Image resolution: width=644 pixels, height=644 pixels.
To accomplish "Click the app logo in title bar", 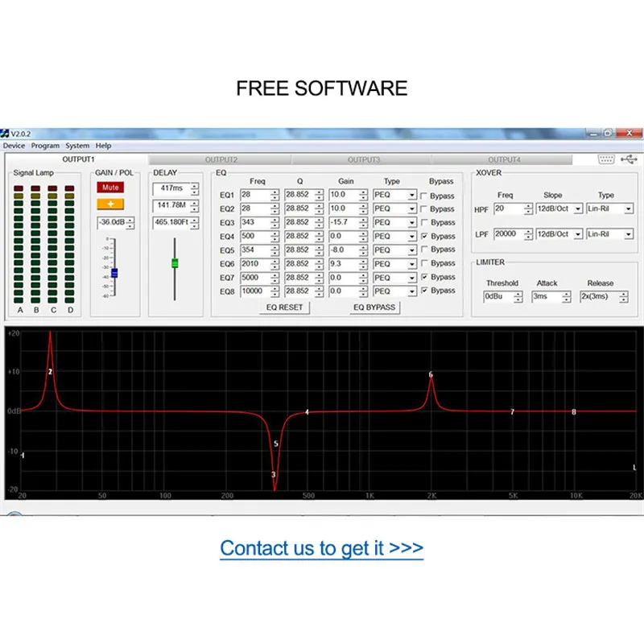I will pos(5,134).
